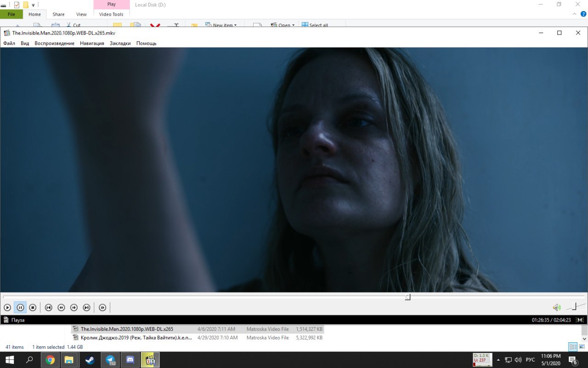588x368 pixels.
Task: Switch the РУС input language
Action: (530, 360)
